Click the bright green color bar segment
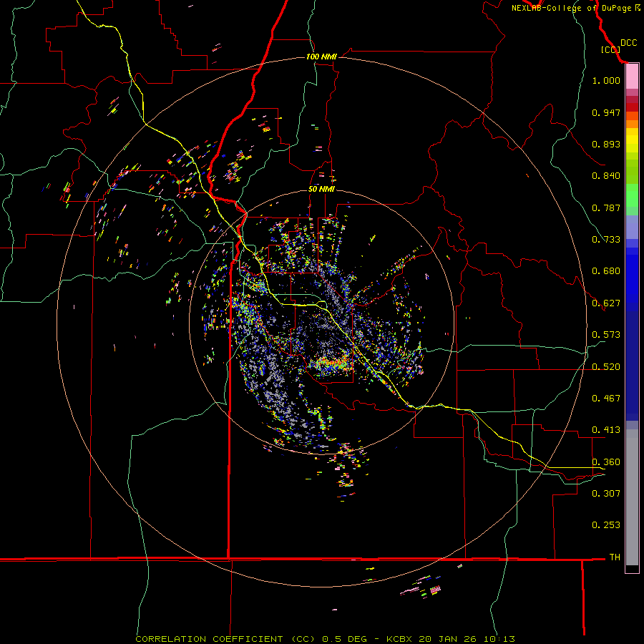Screen dimensions: 644x644 [x=632, y=195]
